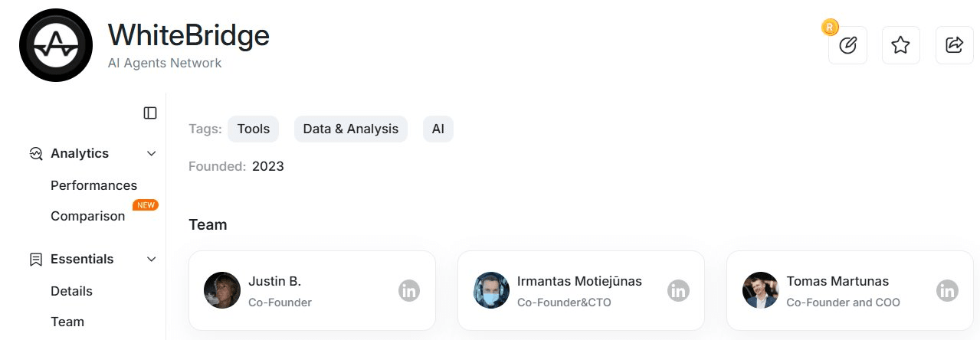The height and width of the screenshot is (340, 980).
Task: Click the Tools tag
Action: [254, 129]
